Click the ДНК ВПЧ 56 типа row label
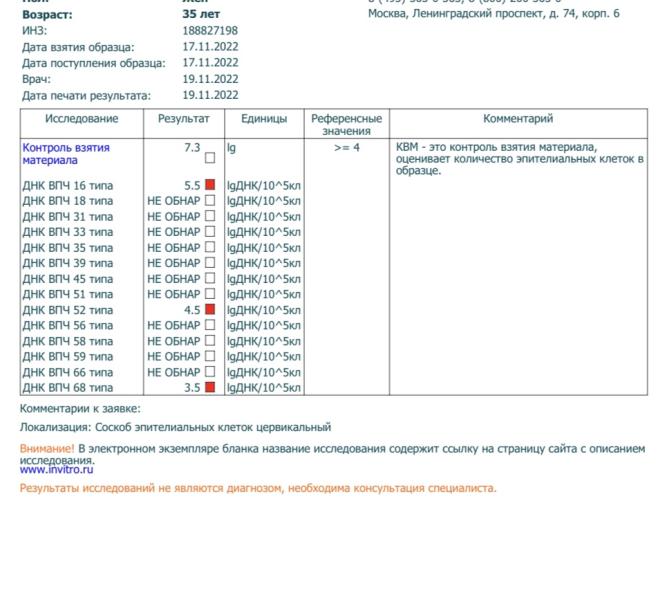Viewport: 666px width, 600px height. pyautogui.click(x=68, y=326)
